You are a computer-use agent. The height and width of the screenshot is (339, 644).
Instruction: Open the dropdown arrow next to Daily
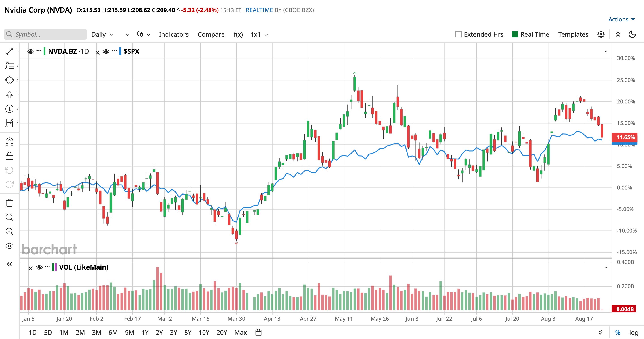coord(127,34)
